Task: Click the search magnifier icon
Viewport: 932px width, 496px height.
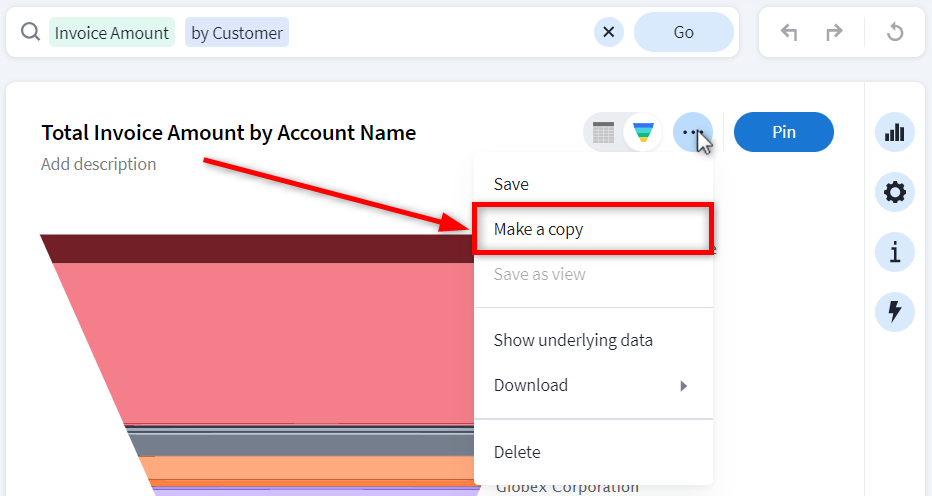Action: click(x=30, y=33)
